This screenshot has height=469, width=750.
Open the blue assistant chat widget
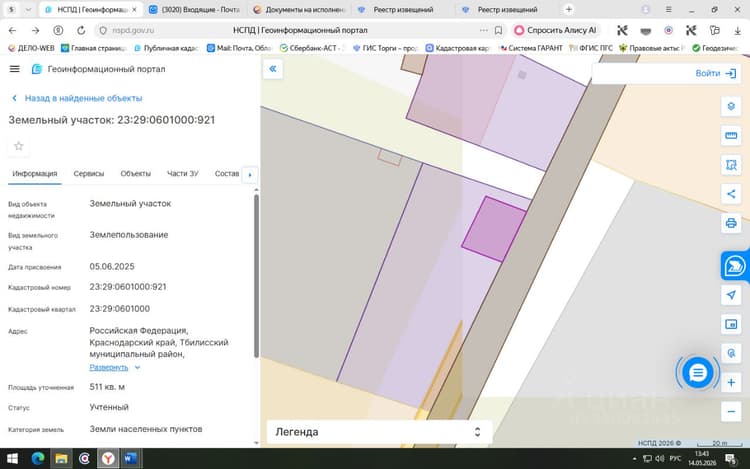point(734,266)
